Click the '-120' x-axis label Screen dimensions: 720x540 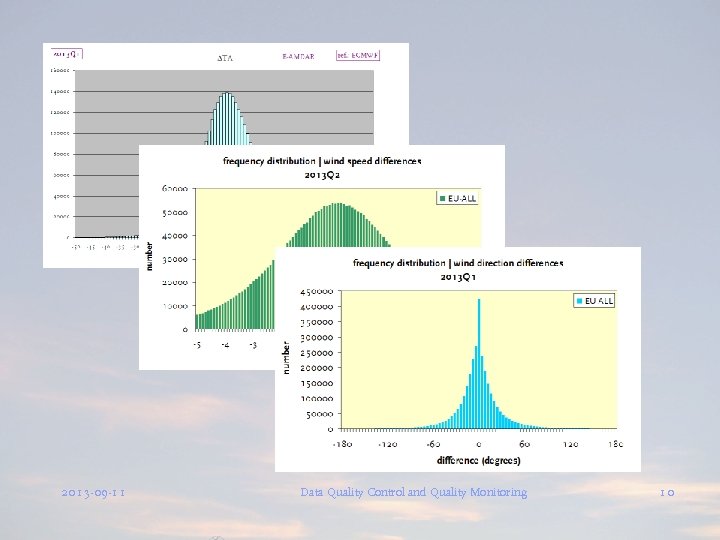tap(388, 444)
